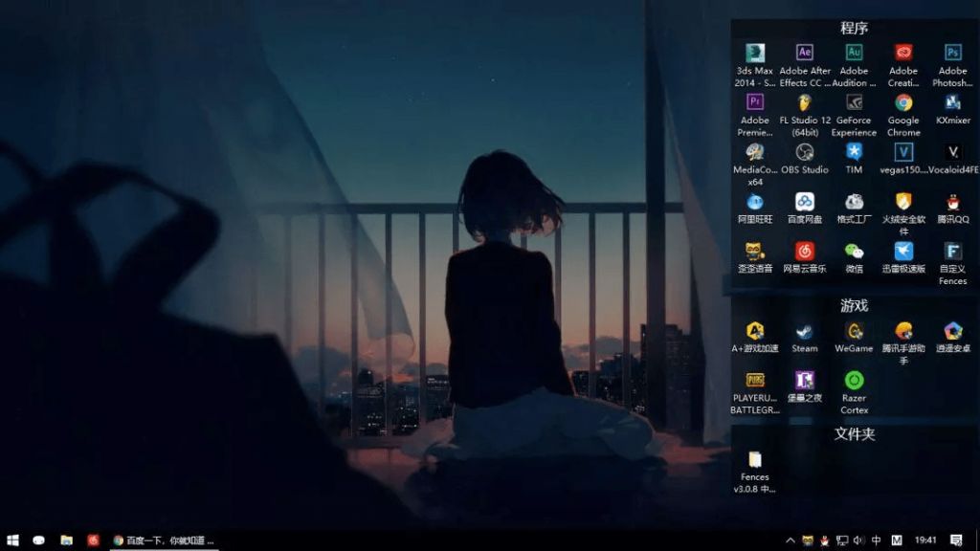Click the volume speaker icon in tray

858,540
